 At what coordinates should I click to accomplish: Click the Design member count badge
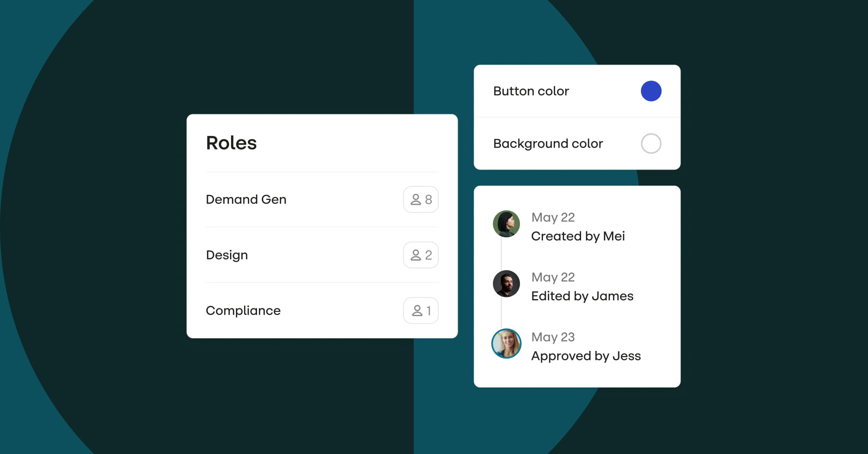click(x=420, y=255)
